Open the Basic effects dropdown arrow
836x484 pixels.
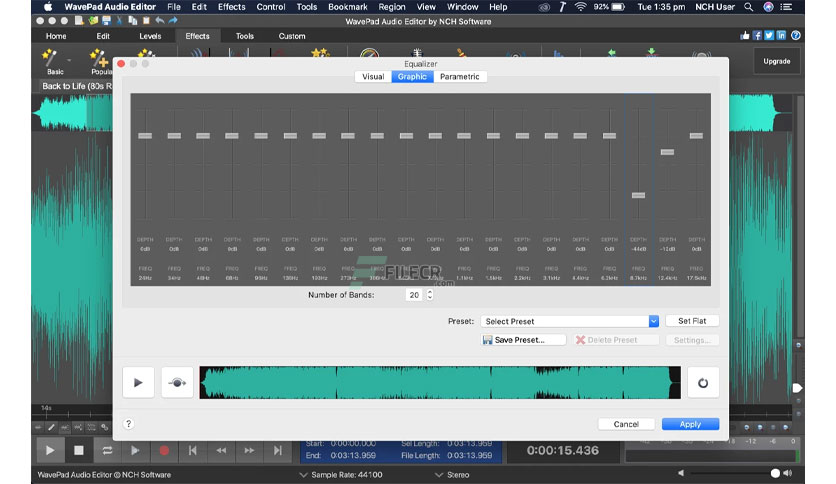click(x=69, y=61)
